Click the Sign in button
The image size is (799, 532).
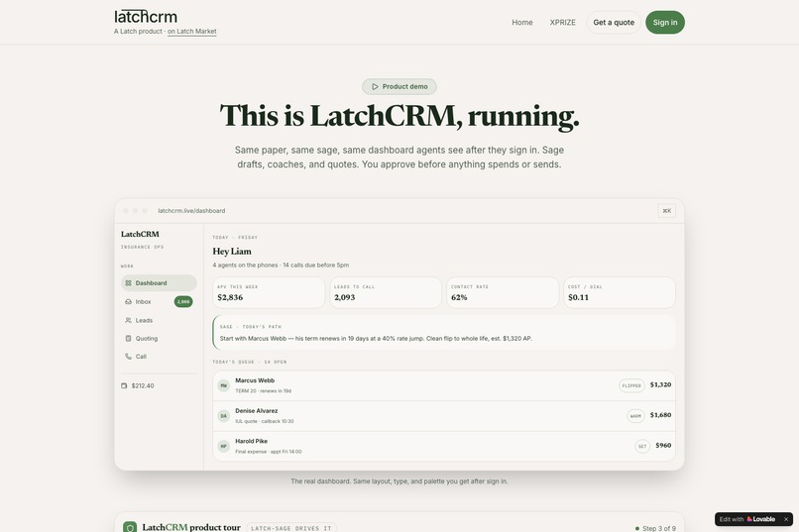point(665,23)
